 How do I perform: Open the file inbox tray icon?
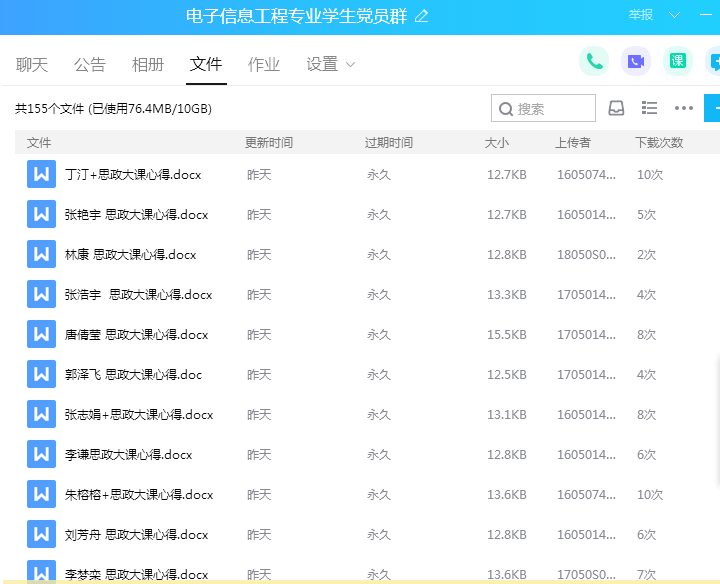(x=617, y=108)
